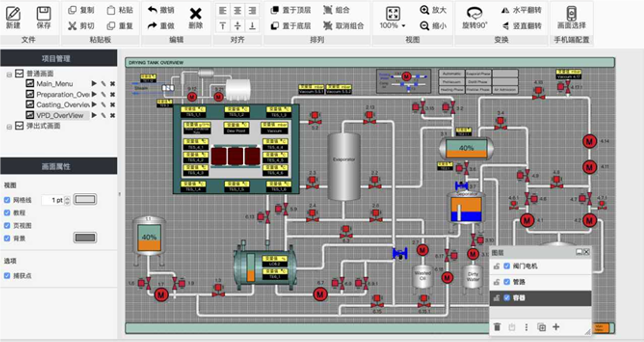Viewport: 644px width, 342px height.
Task: Align objects horizontally centered
Action: click(x=238, y=10)
